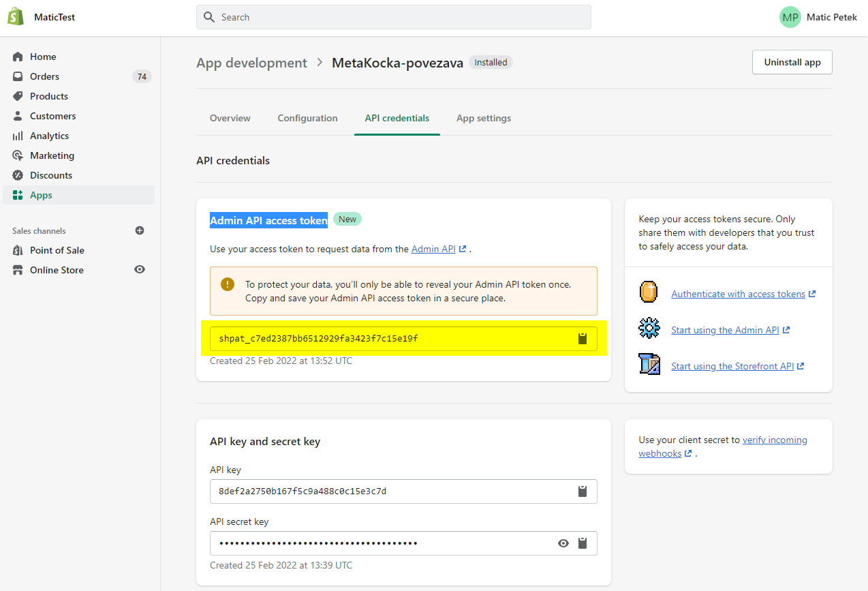Add a sales channel with plus icon

tap(140, 230)
